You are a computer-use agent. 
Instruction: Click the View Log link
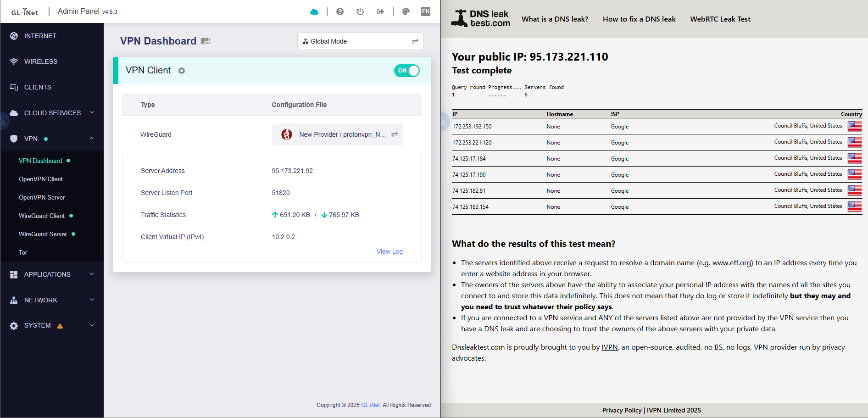389,251
